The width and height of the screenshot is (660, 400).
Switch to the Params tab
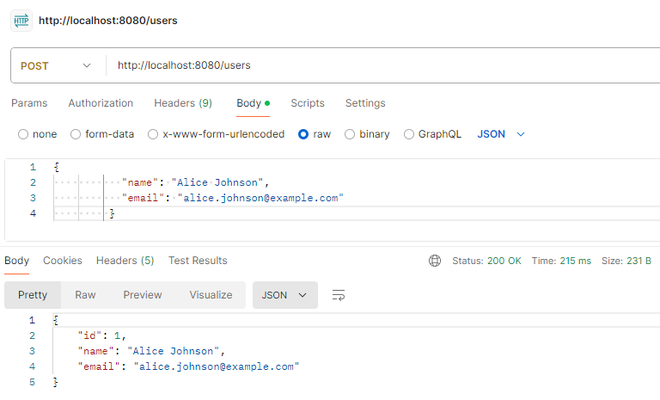coord(29,103)
